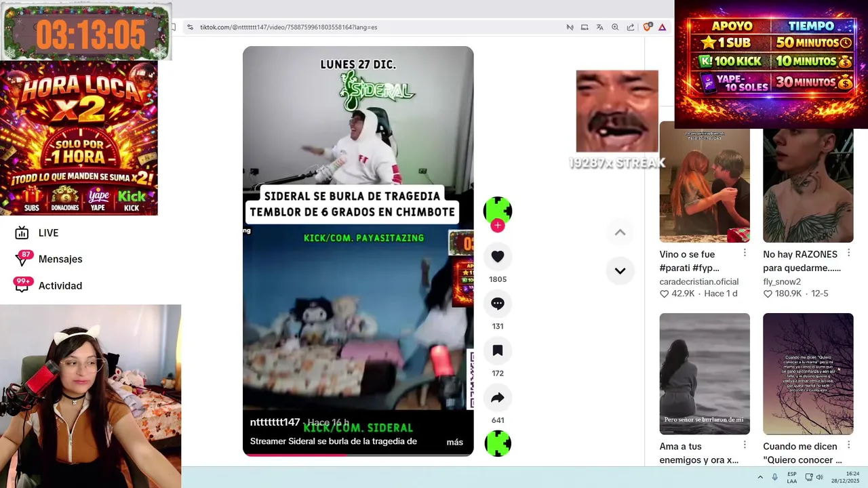Open the LIVE sidebar icon
The height and width of the screenshot is (488, 868).
(22, 233)
